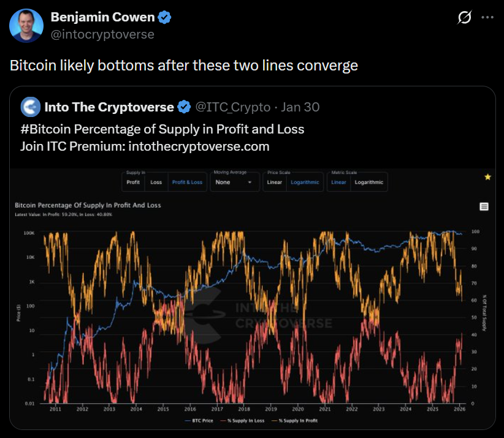Open the three-dot more options menu
The width and height of the screenshot is (504, 438).
(x=487, y=18)
